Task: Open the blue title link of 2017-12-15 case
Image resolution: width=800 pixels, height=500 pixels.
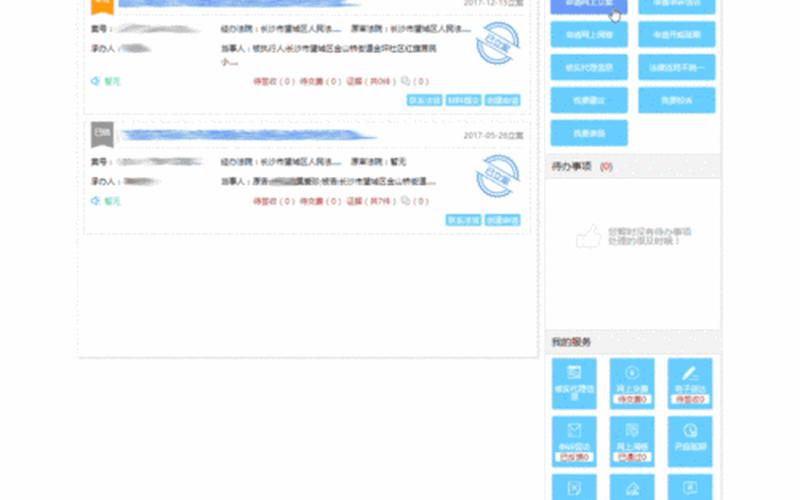Action: (x=240, y=4)
